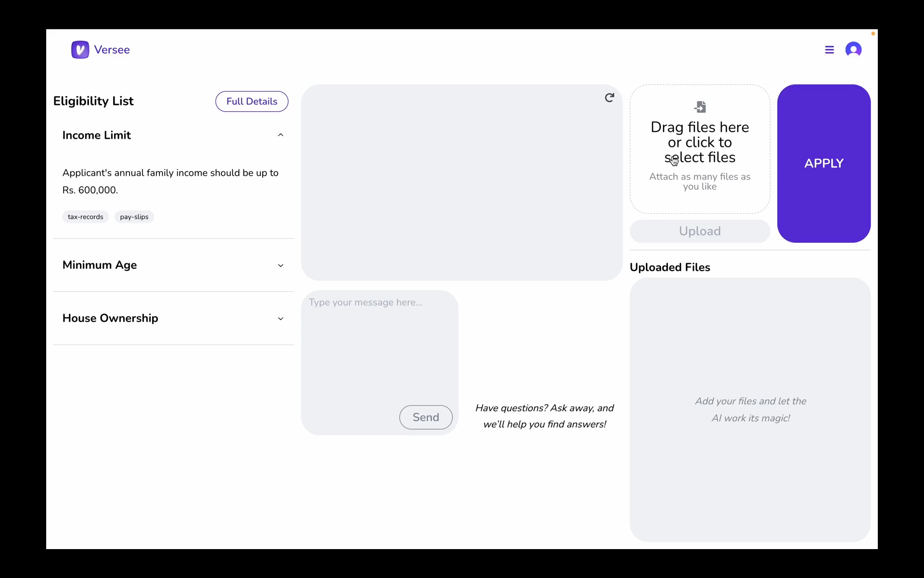This screenshot has height=578, width=924.
Task: Click the Upload button
Action: point(700,231)
